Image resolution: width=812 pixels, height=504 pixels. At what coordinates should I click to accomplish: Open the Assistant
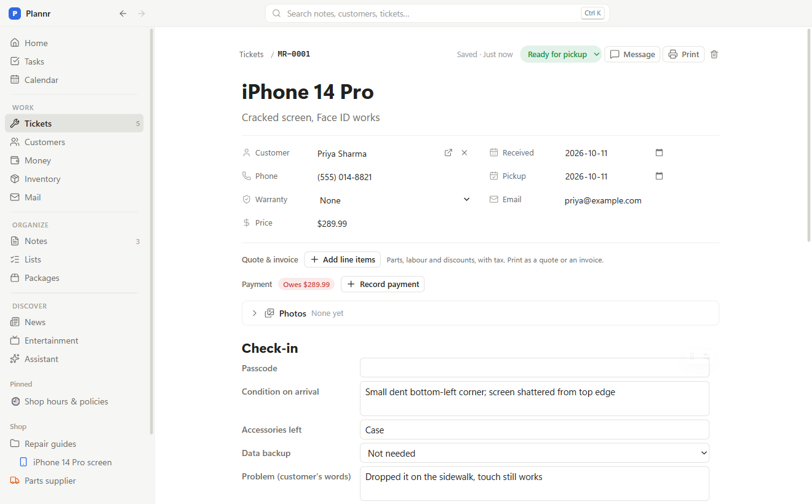coord(74,359)
